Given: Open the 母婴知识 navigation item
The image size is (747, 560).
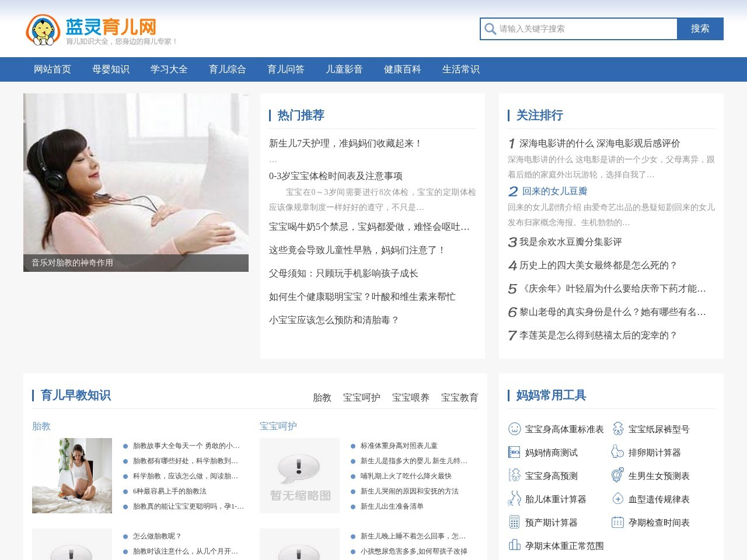Looking at the screenshot, I should (x=111, y=69).
